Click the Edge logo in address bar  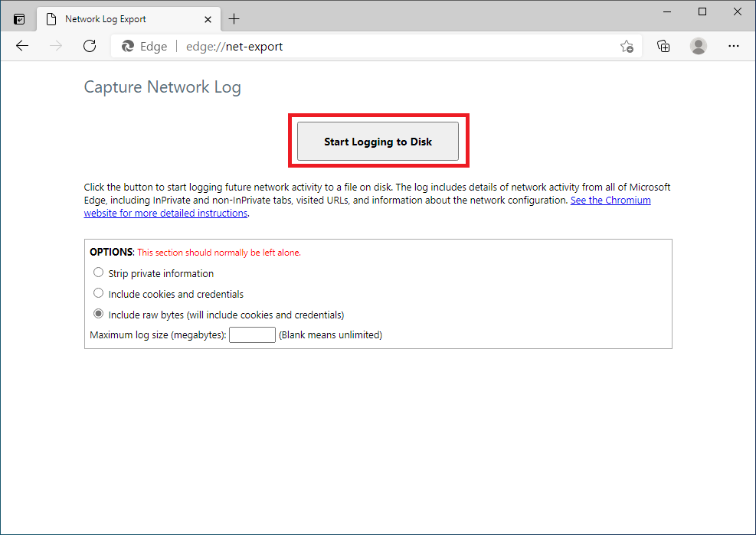pyautogui.click(x=128, y=47)
